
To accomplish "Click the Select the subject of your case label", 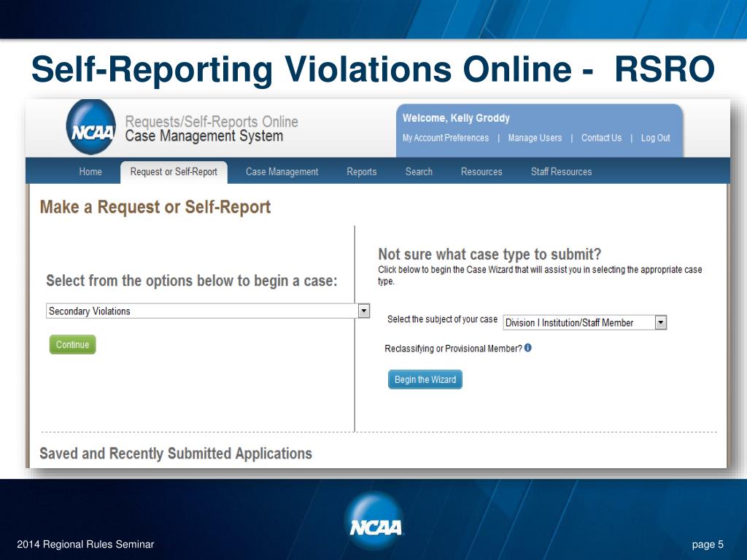I will (442, 319).
